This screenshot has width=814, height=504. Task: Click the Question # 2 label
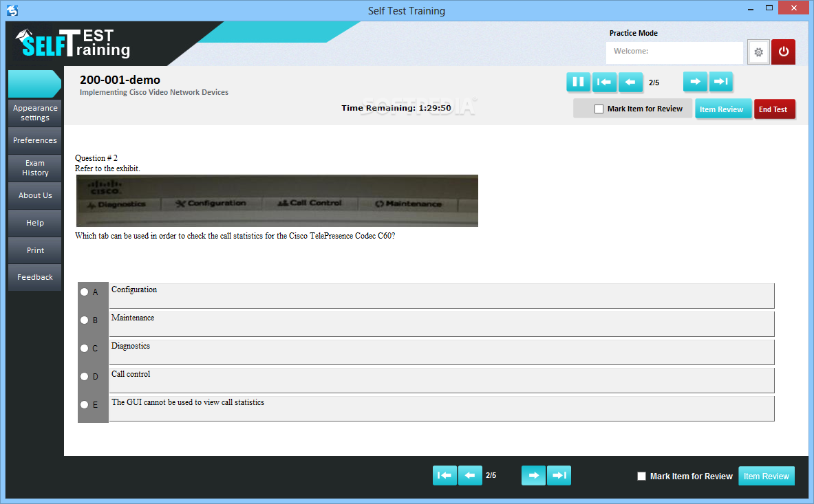click(96, 158)
